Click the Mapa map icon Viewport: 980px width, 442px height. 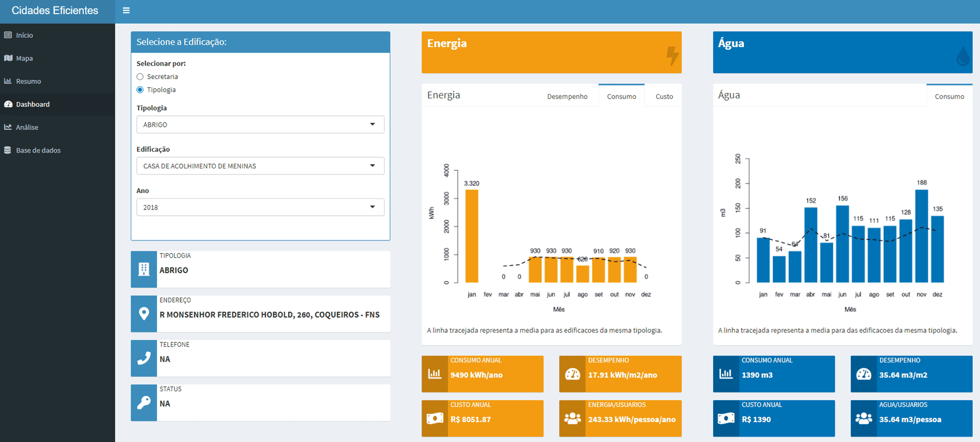8,58
